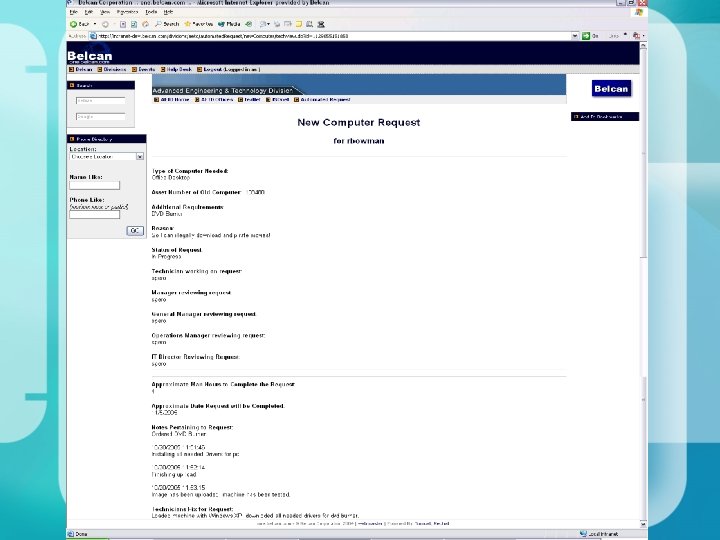Click the Forward navigation arrow
The height and width of the screenshot is (540, 720).
(105, 24)
